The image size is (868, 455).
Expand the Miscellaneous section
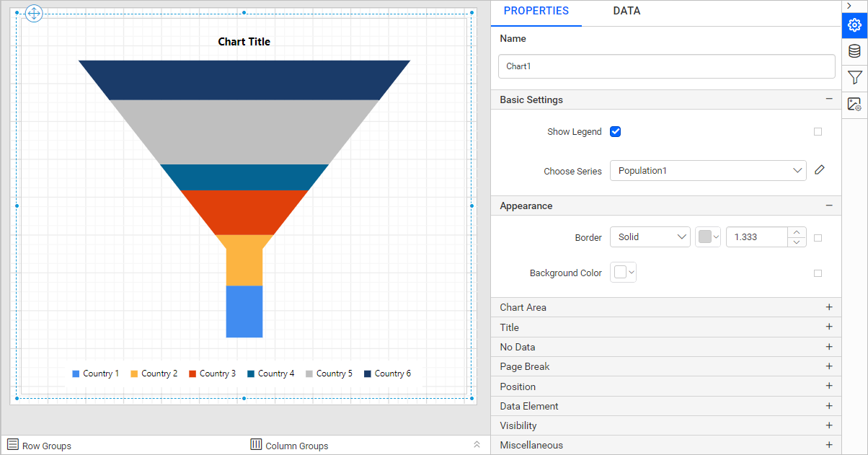tap(829, 445)
